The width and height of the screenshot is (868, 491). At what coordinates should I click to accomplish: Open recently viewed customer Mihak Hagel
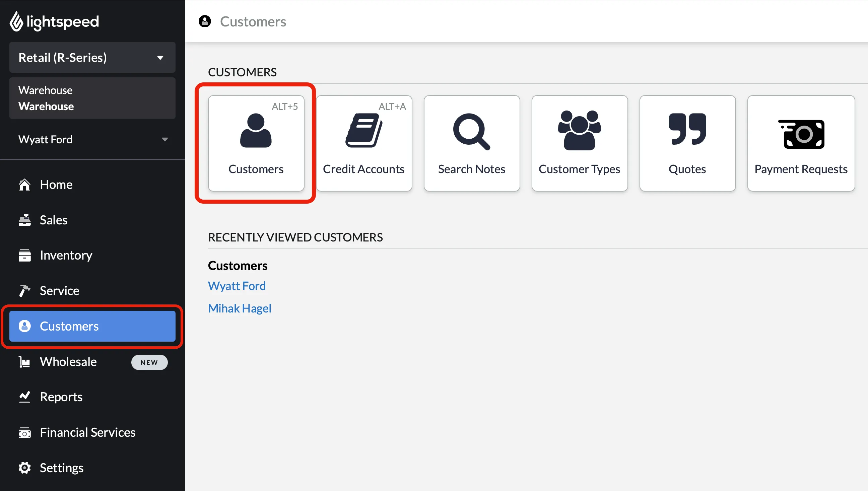tap(240, 308)
